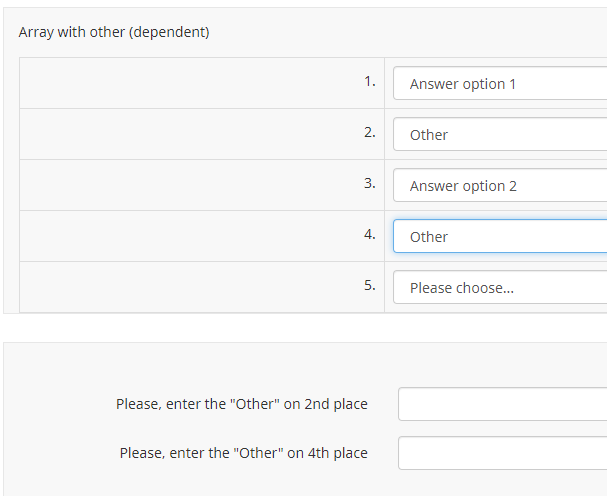Open the row 1 dropdown showing Answer option 1

tap(500, 84)
